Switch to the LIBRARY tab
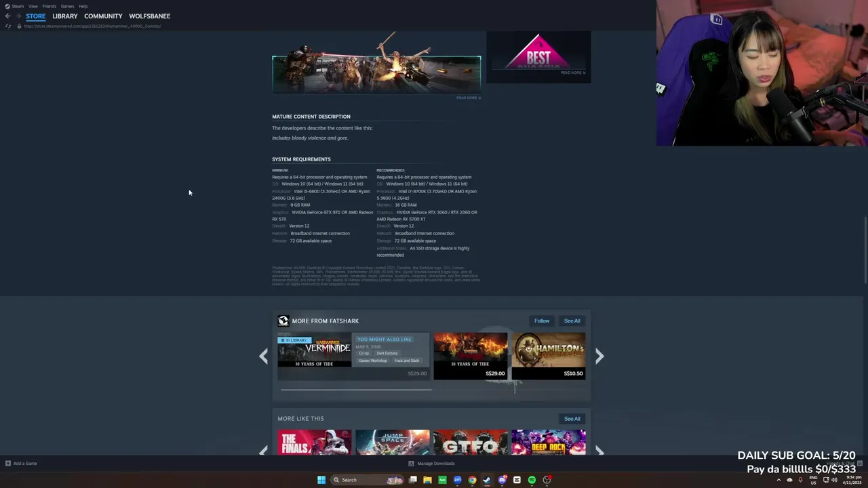The width and height of the screenshot is (868, 488). pyautogui.click(x=65, y=16)
